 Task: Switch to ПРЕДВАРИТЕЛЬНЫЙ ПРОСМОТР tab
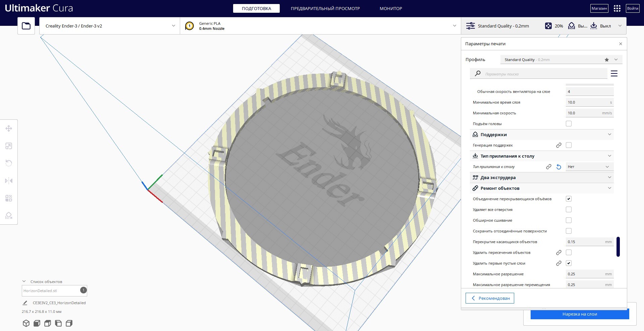click(x=325, y=8)
